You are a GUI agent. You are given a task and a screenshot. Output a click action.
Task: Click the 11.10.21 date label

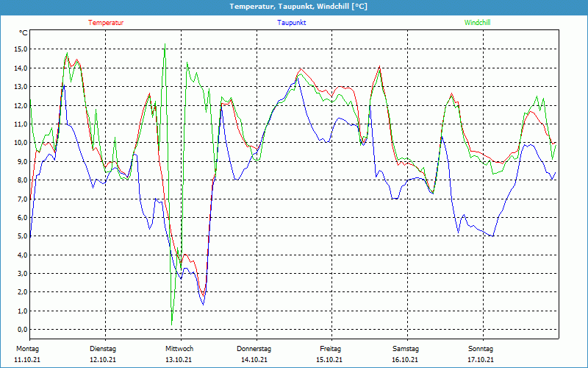click(27, 360)
